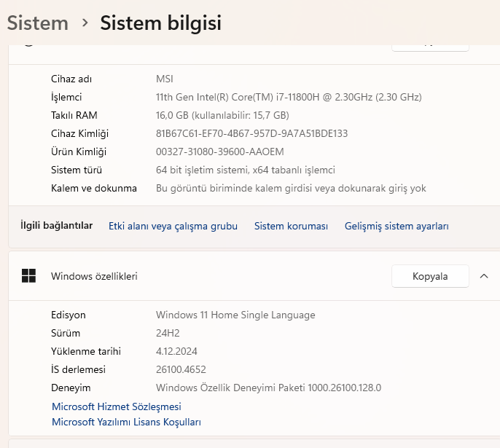This screenshot has width=500, height=448.
Task: Click the İşlemci label
Action: (x=66, y=97)
